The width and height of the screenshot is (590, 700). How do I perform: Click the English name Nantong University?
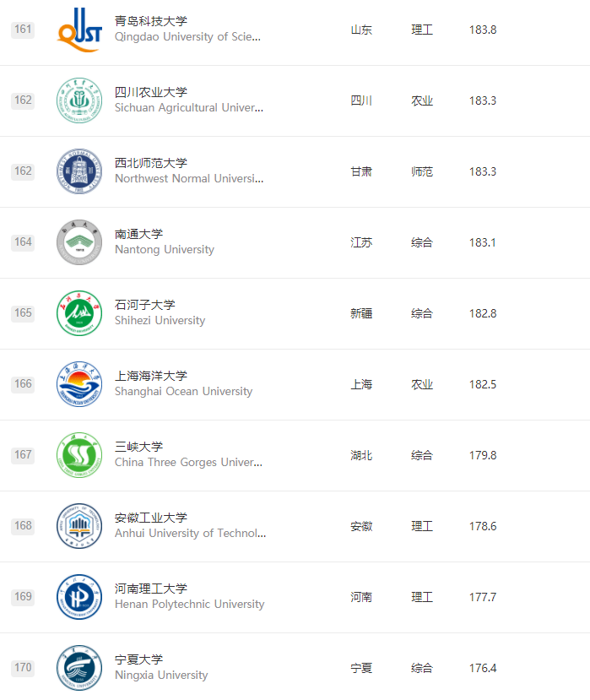coord(165,250)
